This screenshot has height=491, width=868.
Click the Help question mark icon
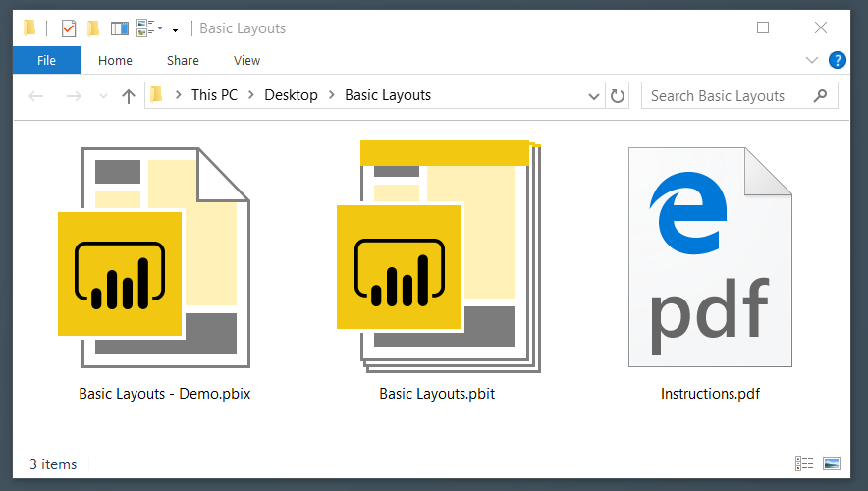pos(837,60)
